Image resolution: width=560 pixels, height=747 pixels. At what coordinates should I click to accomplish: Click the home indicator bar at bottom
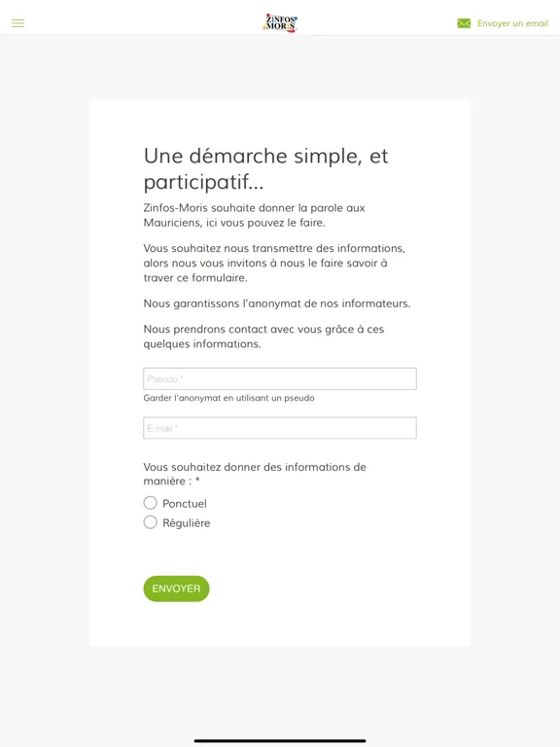(x=280, y=741)
